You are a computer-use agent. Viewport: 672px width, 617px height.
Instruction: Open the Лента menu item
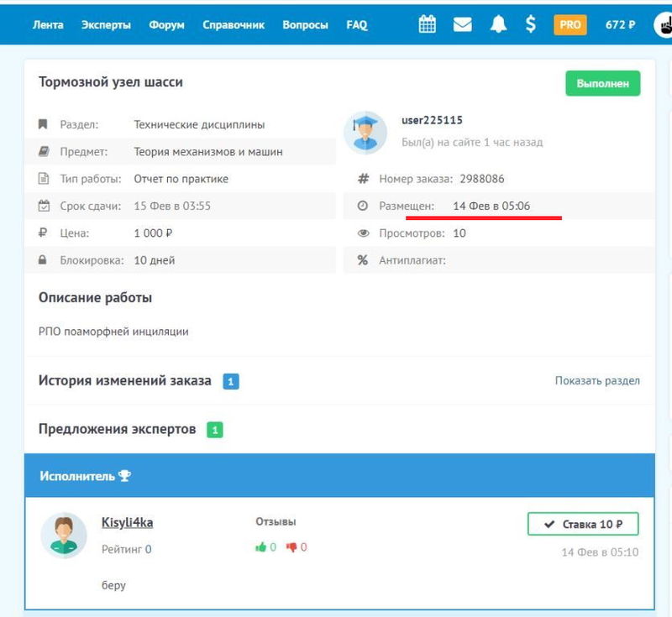click(48, 25)
